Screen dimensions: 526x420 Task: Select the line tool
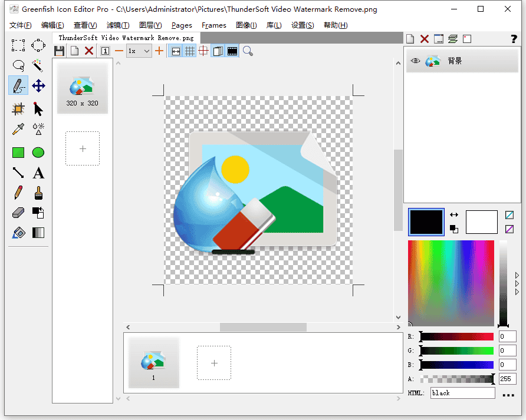(x=18, y=173)
